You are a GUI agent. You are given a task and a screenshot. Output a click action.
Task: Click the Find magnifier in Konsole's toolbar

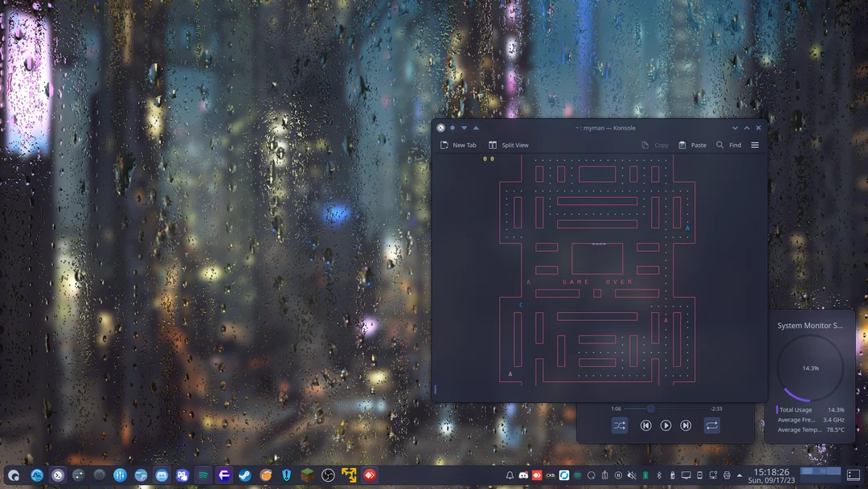tap(720, 145)
